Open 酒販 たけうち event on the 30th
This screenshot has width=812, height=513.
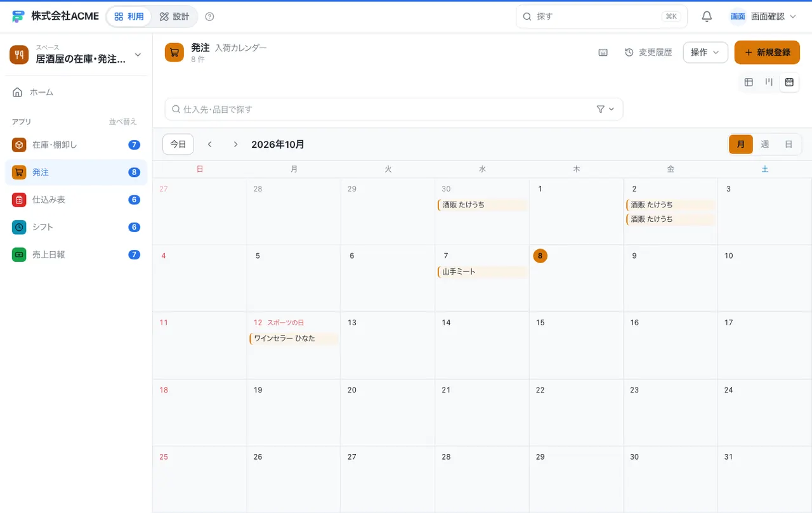click(482, 205)
